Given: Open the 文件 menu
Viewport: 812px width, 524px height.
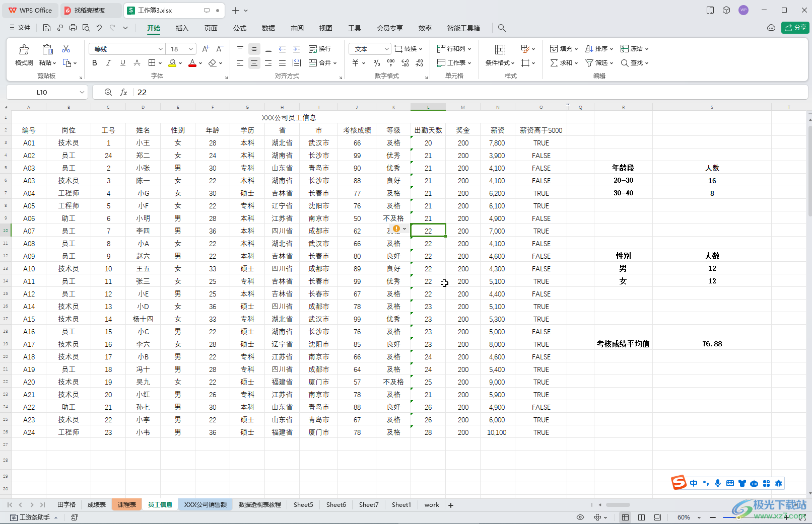Looking at the screenshot, I should pos(20,28).
